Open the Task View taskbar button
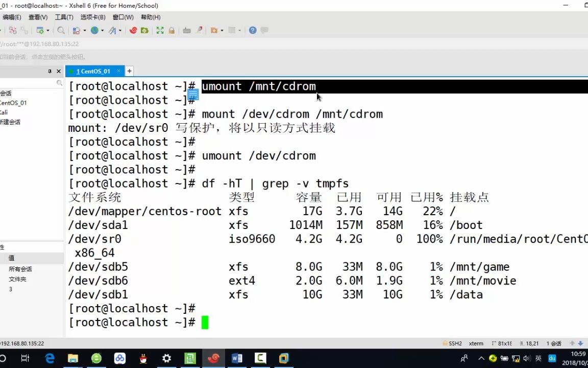The width and height of the screenshot is (588, 368). (x=24, y=358)
